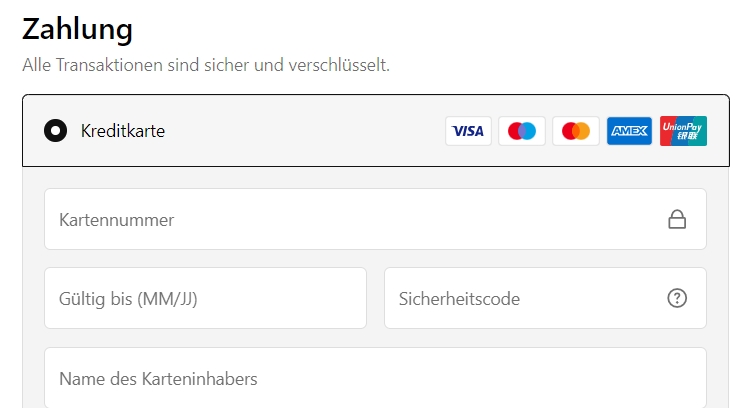This screenshot has height=408, width=740.
Task: Click the UnionPay card logo
Action: pyautogui.click(x=683, y=131)
